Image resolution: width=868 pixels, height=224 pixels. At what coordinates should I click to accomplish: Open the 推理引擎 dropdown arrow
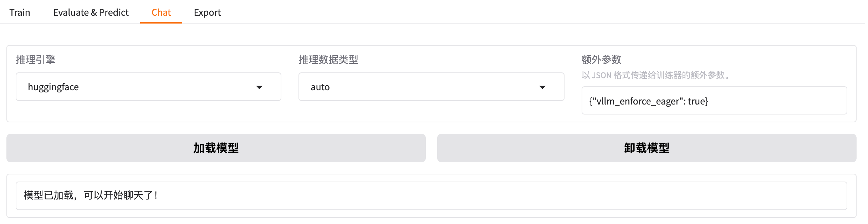click(260, 87)
